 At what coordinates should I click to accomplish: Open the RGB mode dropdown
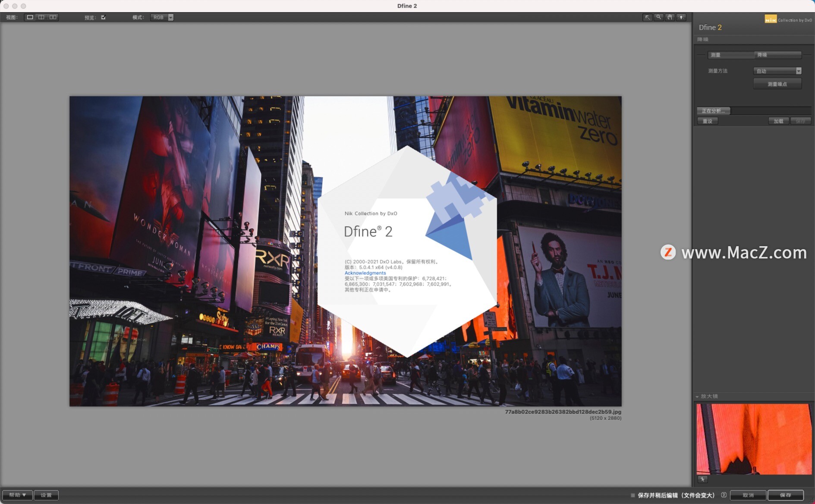click(x=162, y=17)
